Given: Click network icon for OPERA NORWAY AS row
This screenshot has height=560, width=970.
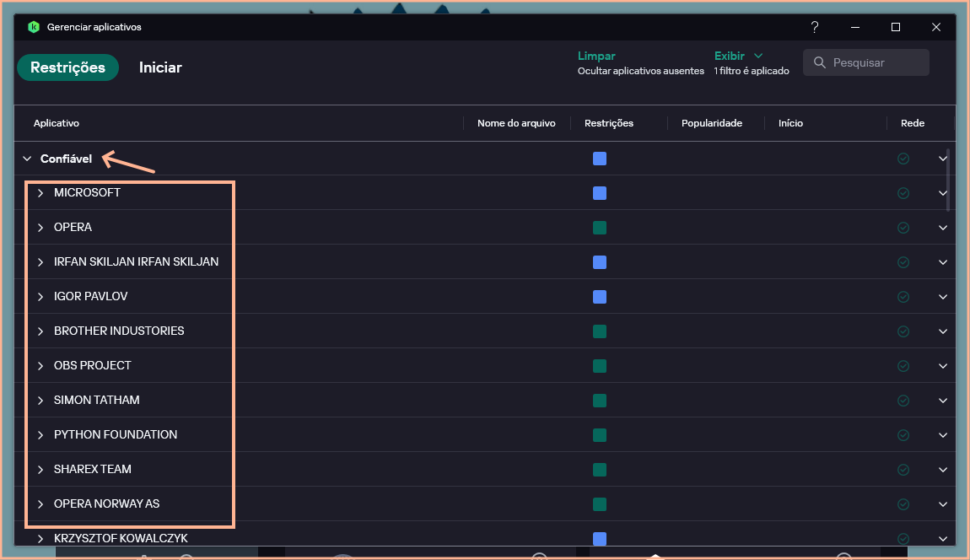Looking at the screenshot, I should click(903, 504).
